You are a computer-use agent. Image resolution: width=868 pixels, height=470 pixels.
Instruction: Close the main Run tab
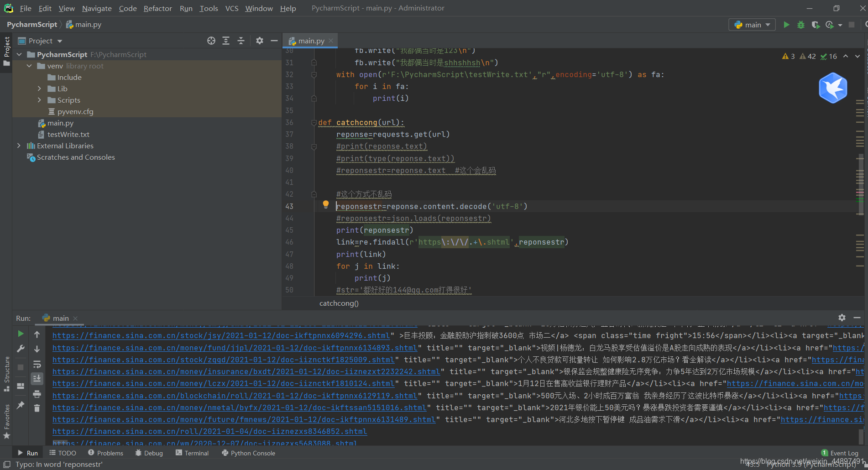(75, 318)
